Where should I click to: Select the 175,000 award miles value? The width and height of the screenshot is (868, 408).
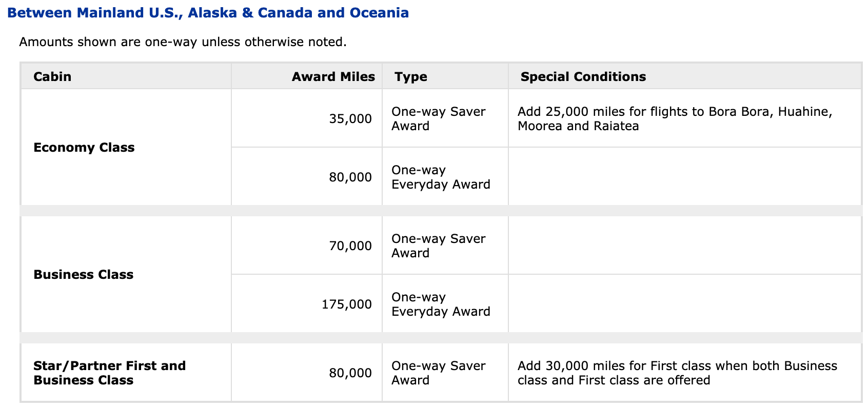[x=347, y=304]
